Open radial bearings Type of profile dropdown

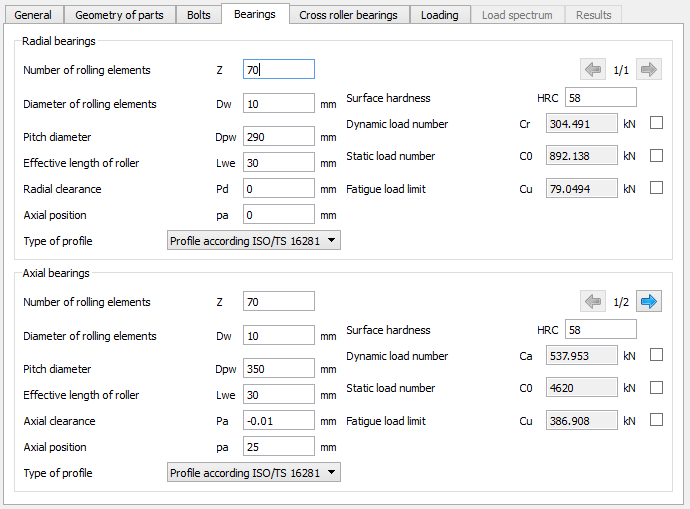(253, 241)
